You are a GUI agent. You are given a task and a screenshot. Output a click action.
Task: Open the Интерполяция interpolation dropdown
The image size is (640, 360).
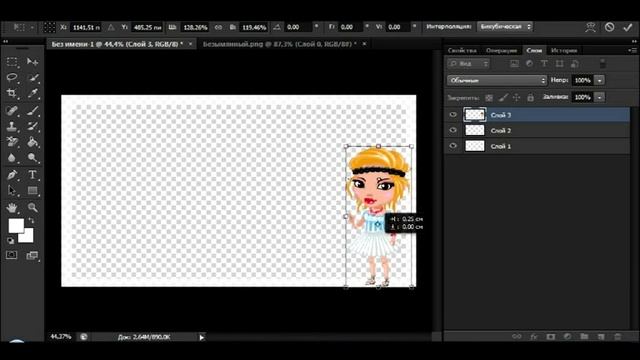505,27
